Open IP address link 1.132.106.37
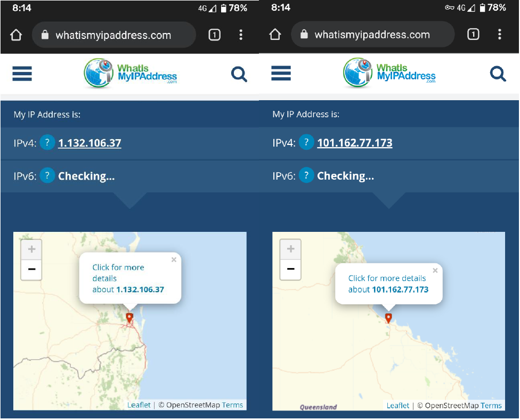The height and width of the screenshot is (420, 520). pos(90,143)
